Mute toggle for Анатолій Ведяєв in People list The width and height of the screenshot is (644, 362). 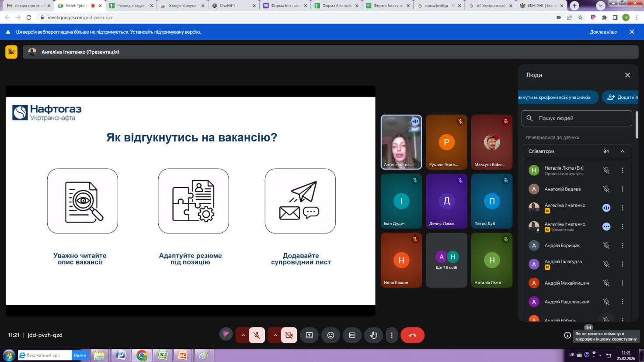[x=606, y=189]
